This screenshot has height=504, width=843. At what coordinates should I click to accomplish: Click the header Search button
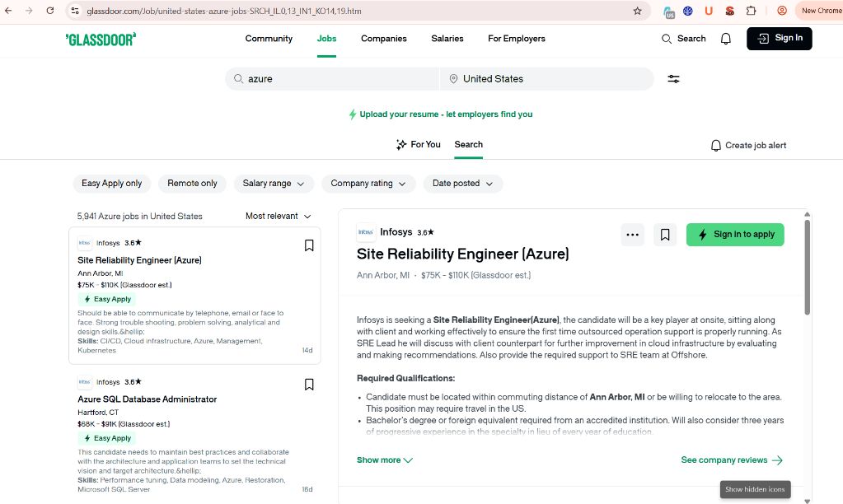click(x=683, y=39)
